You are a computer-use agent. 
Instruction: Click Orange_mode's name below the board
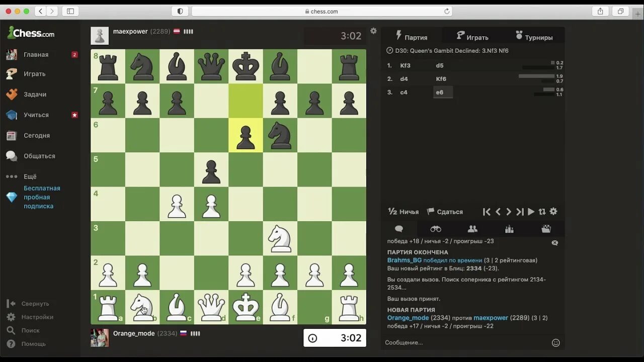point(134,333)
